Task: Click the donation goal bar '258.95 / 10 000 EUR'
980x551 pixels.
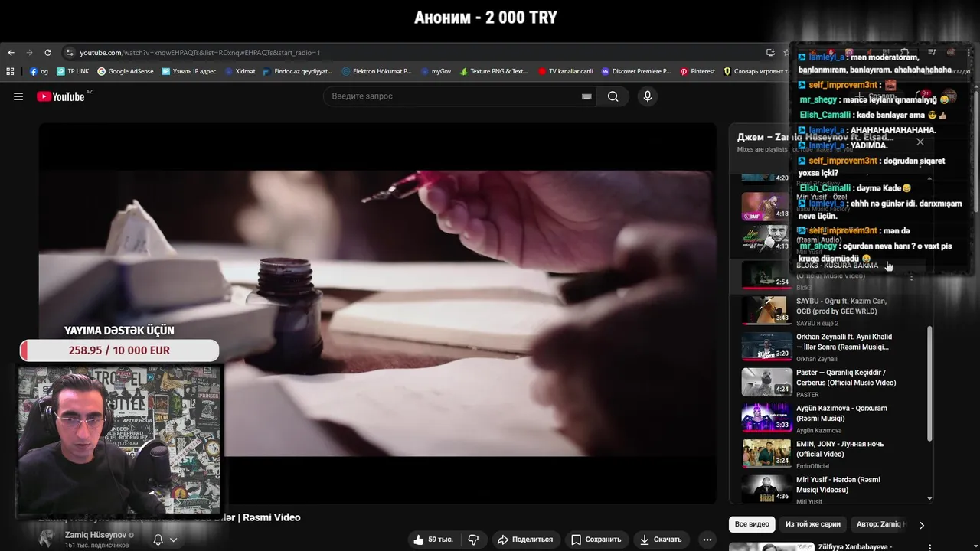Action: pos(119,350)
